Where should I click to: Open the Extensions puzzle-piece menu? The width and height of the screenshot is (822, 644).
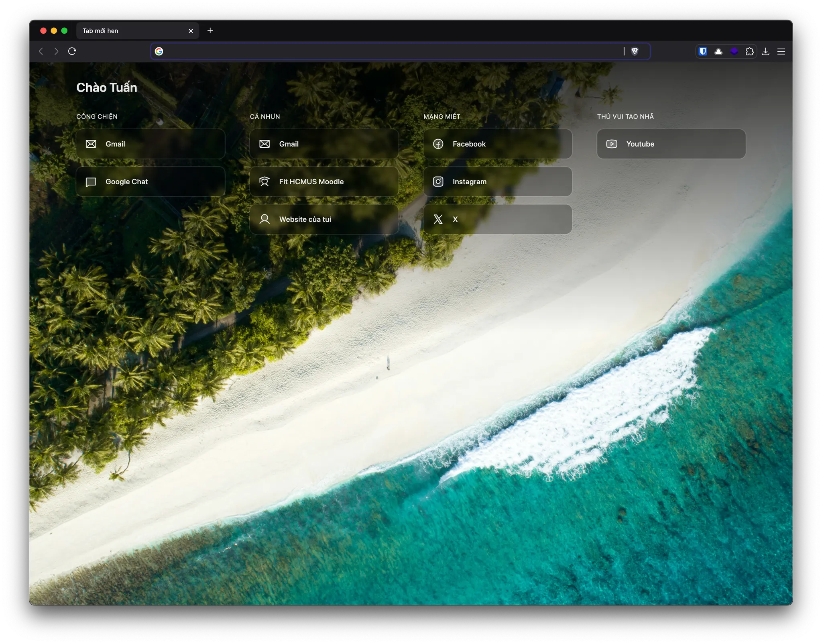749,51
